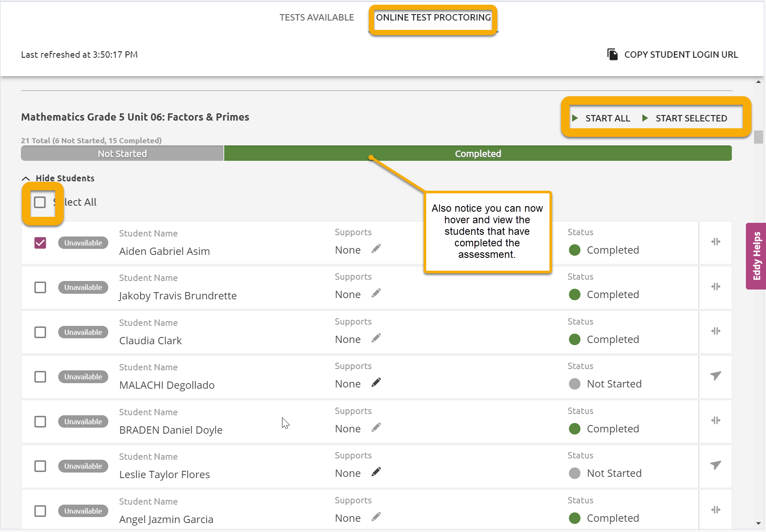Click action icon in Angel Jazmin Garcia row
The width and height of the screenshot is (766, 532).
[x=716, y=510]
